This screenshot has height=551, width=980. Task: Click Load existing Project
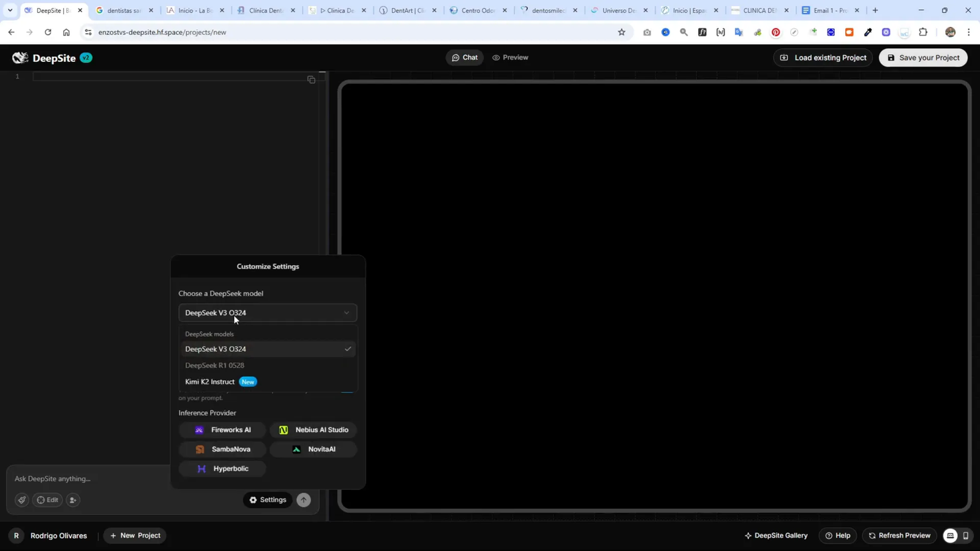823,58
